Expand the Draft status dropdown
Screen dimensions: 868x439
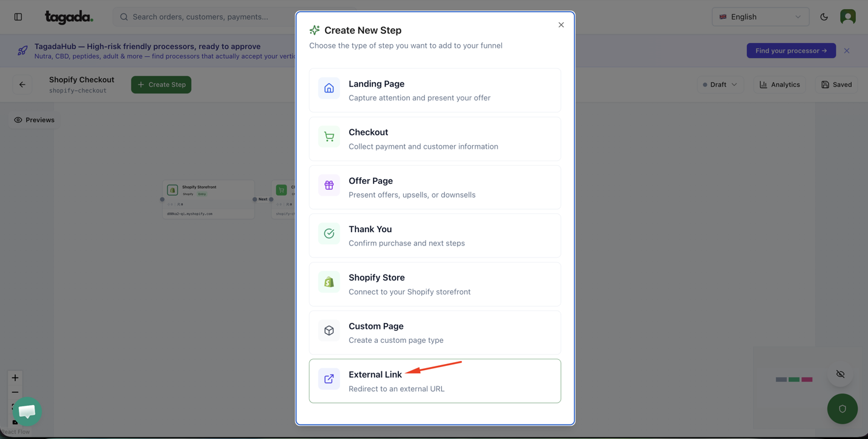(720, 85)
